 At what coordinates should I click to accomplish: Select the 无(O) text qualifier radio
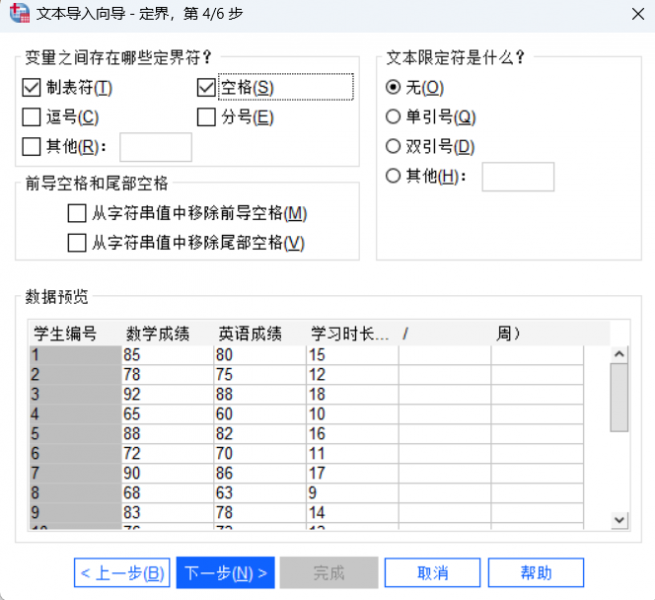tap(393, 87)
